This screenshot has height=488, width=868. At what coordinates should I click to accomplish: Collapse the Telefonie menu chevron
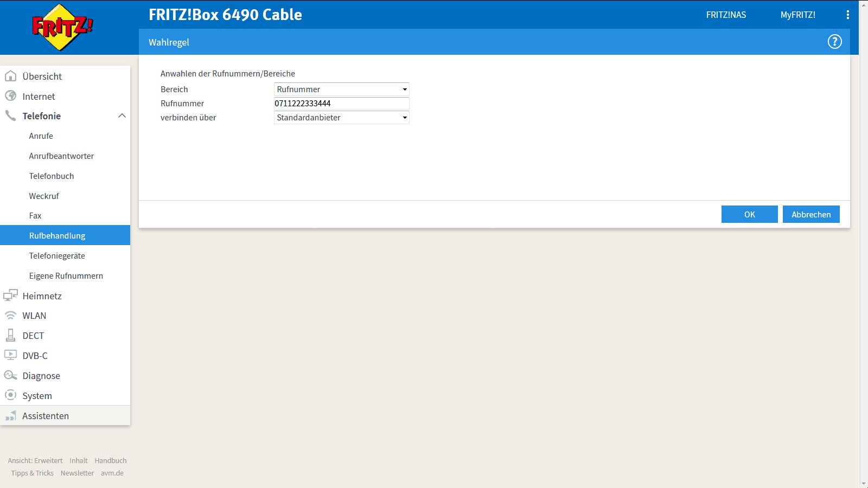pos(122,115)
